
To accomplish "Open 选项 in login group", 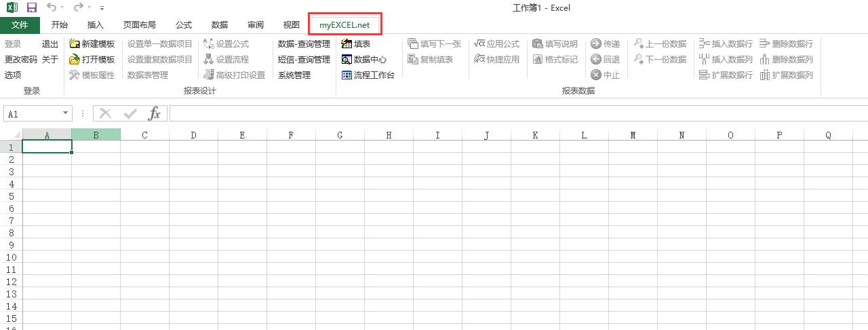I will (x=13, y=75).
